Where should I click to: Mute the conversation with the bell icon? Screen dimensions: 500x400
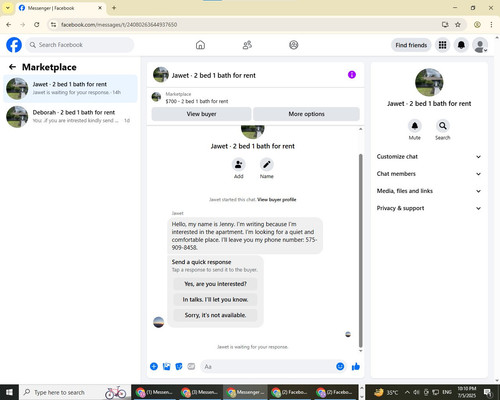(x=415, y=126)
